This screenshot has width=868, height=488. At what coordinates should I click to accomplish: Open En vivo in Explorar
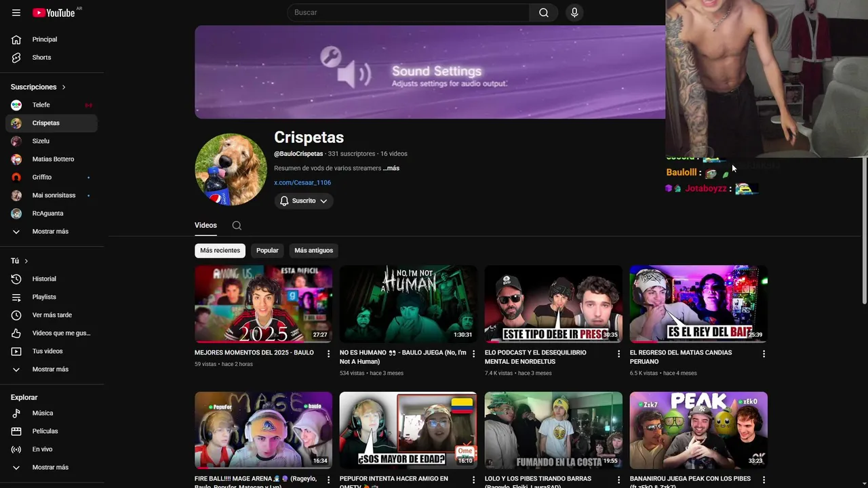[52, 449]
